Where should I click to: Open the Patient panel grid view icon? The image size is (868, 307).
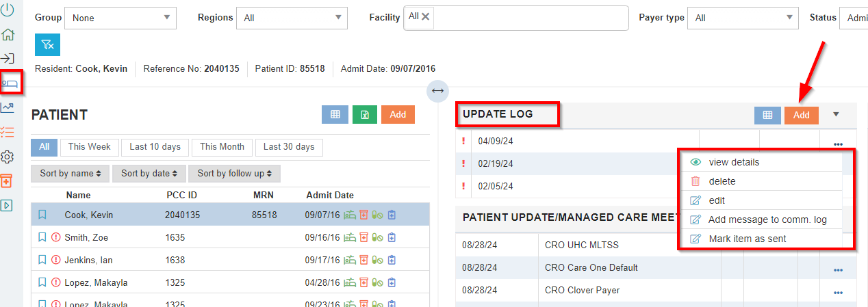point(335,114)
